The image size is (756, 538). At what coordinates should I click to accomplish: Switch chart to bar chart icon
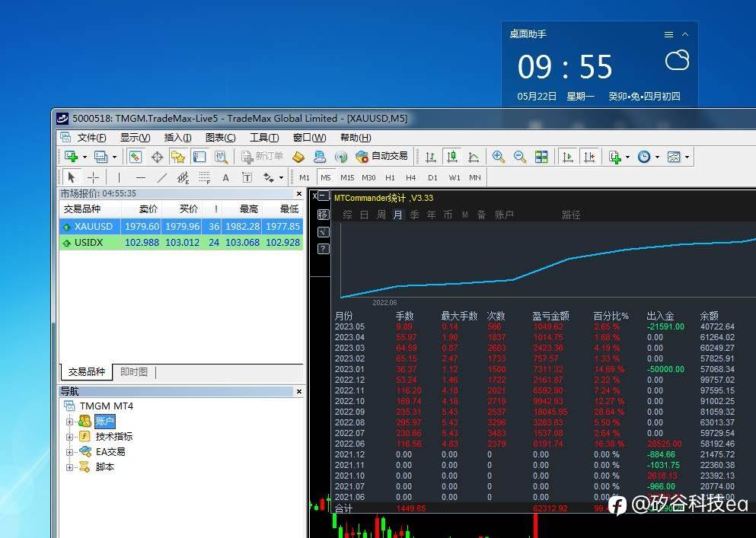[431, 157]
